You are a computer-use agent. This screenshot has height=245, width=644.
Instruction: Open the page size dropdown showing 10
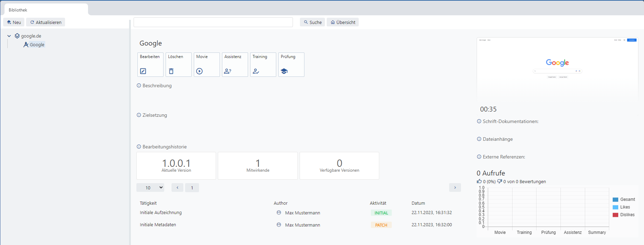point(150,188)
